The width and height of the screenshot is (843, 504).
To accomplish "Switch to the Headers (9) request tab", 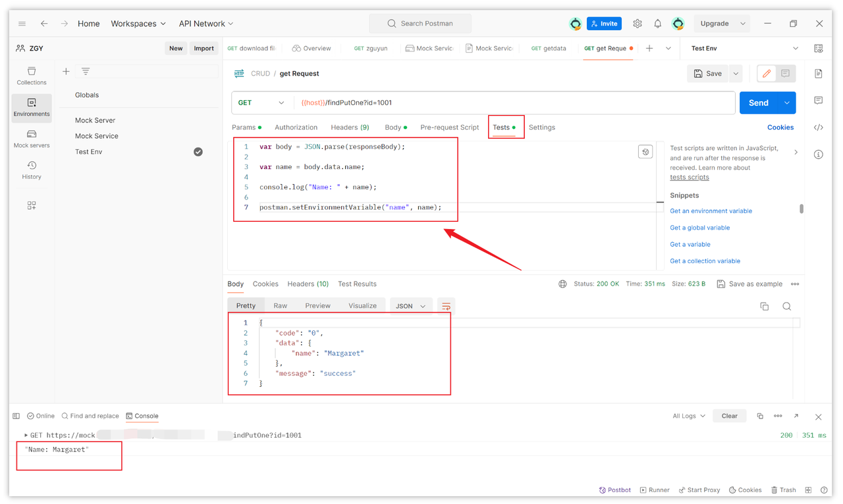I will tap(350, 128).
